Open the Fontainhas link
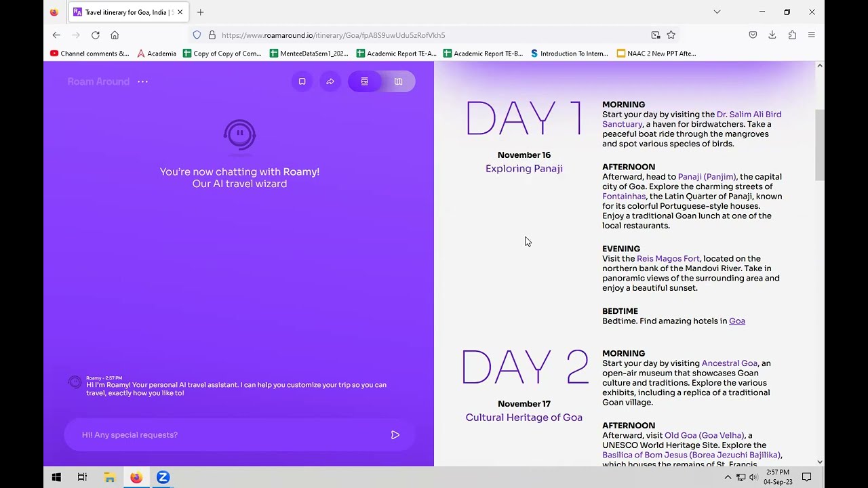 (x=624, y=197)
